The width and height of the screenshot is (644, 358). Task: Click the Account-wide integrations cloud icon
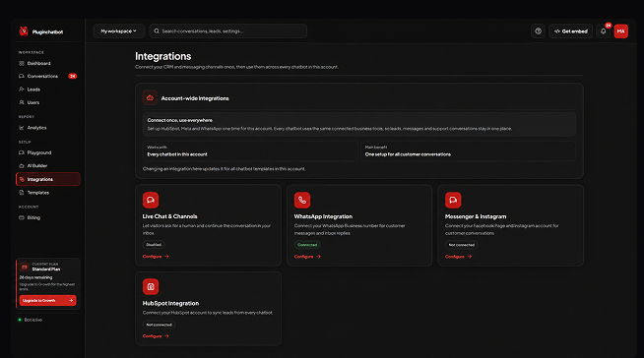pos(150,98)
